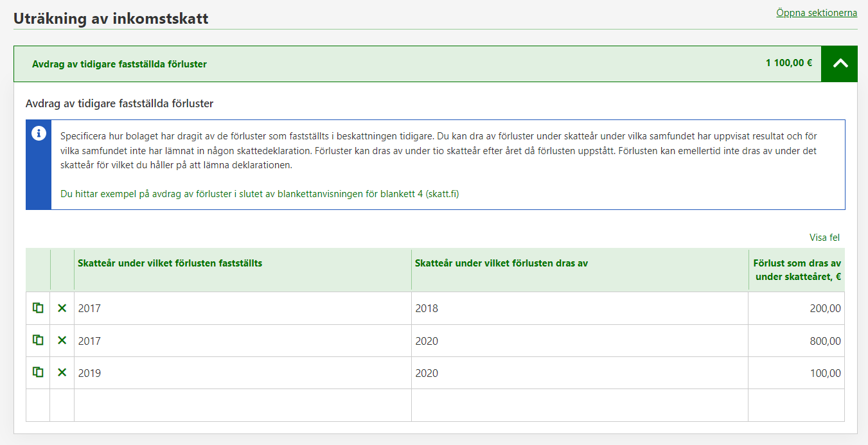
Task: Copy the 2017 to 2018 loss row
Action: point(38,308)
